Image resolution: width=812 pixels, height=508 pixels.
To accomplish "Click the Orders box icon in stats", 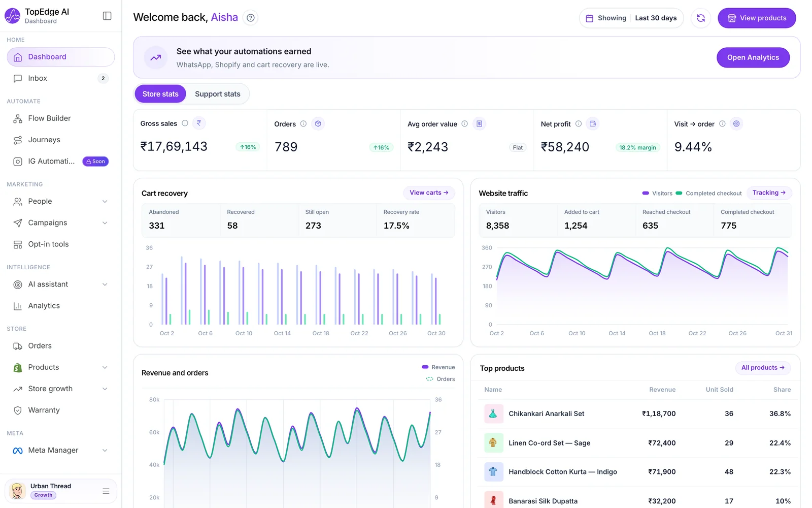I will 318,123.
